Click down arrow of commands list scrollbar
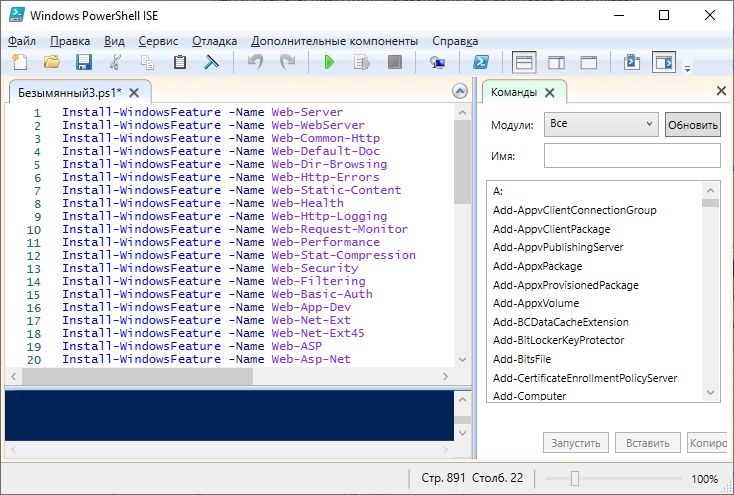 (710, 392)
